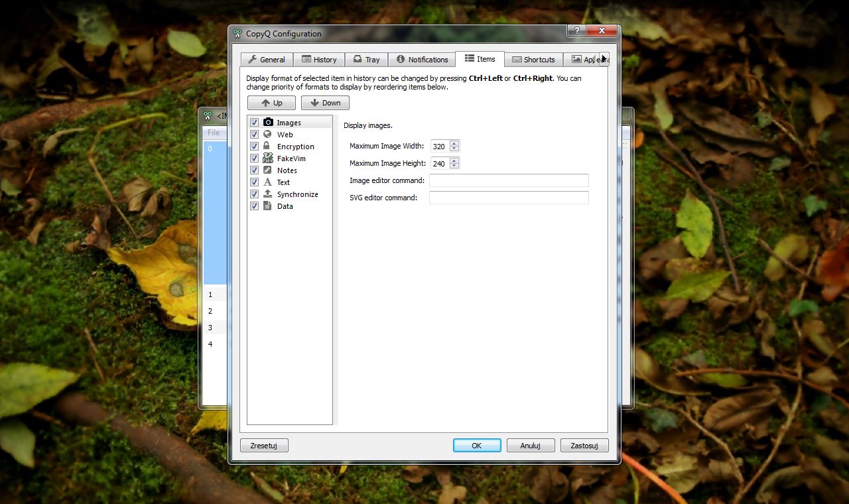849x504 pixels.
Task: Open the Tray tab
Action: [x=367, y=60]
